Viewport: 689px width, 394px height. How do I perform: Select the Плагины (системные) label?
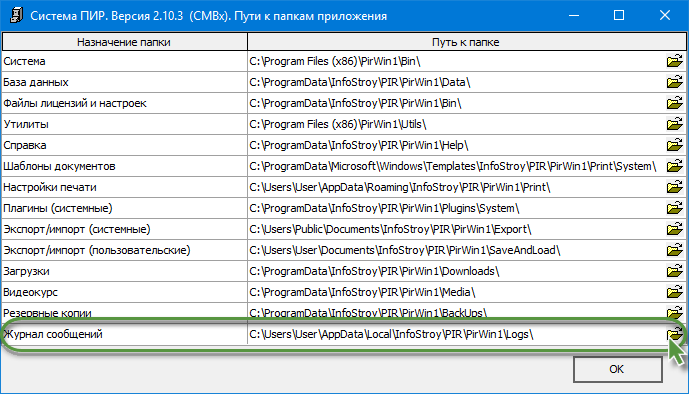pos(58,208)
